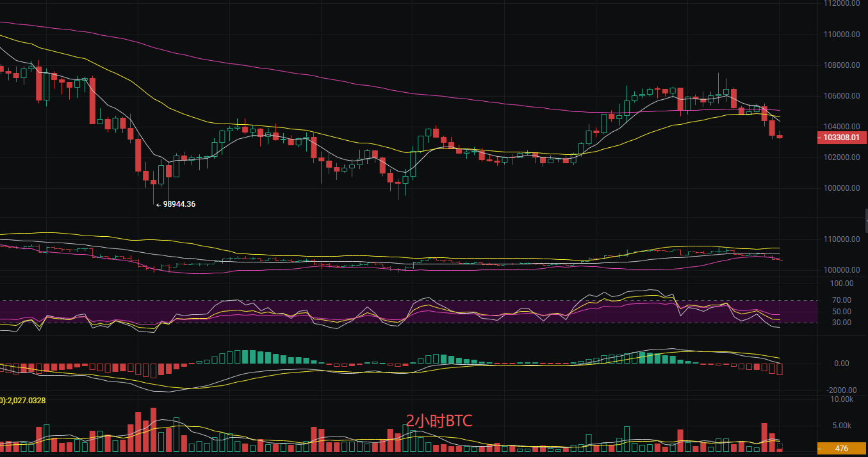Click the red 2小时BTC chart label
This screenshot has height=457, width=868.
(439, 421)
